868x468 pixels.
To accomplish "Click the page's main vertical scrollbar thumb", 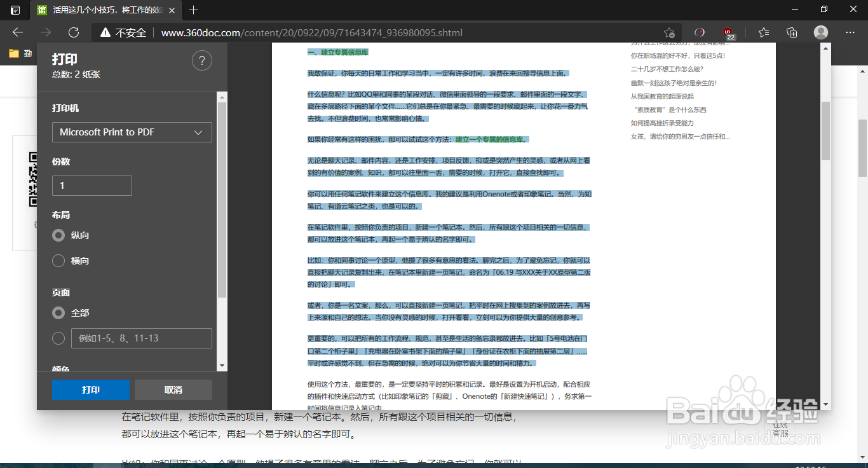I will click(x=862, y=148).
